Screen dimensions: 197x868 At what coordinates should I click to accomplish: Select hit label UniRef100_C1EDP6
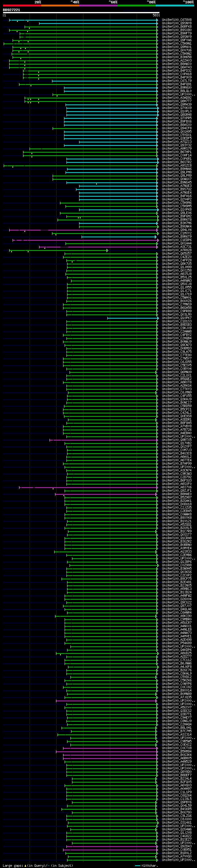(x=177, y=240)
